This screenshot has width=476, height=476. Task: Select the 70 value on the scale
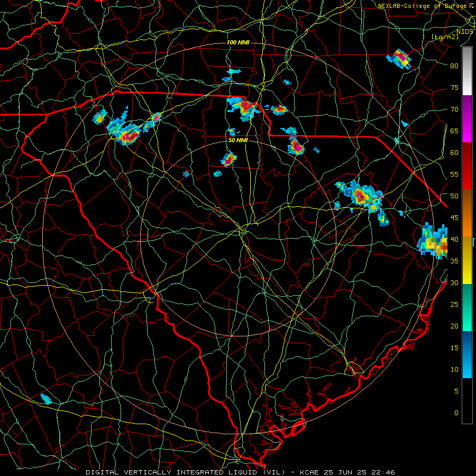click(454, 109)
